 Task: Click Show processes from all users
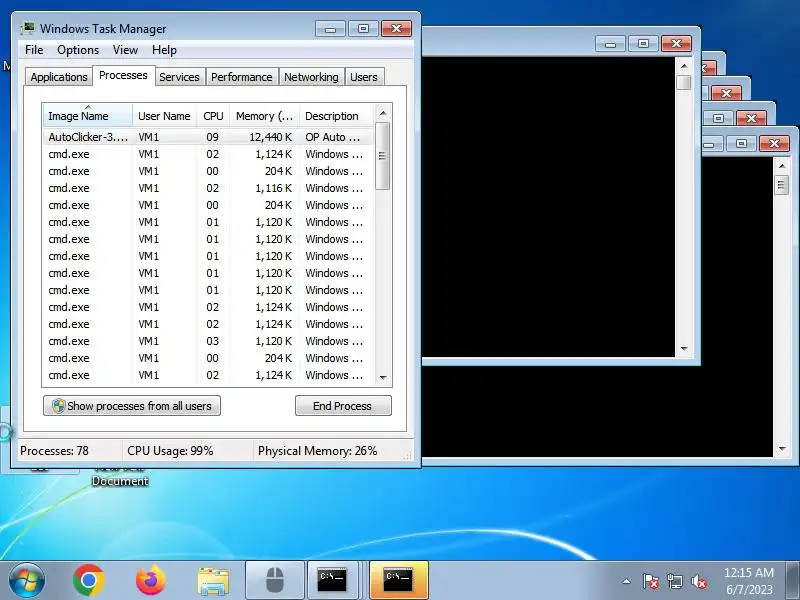point(132,406)
